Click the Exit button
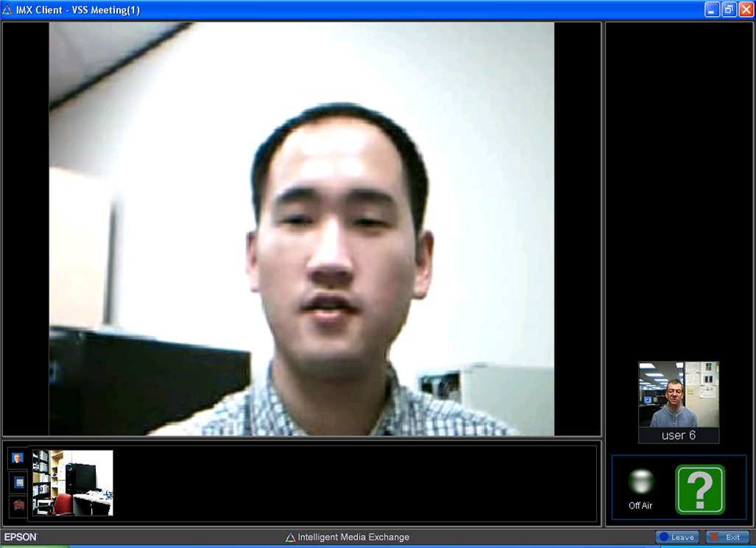 pos(727,537)
